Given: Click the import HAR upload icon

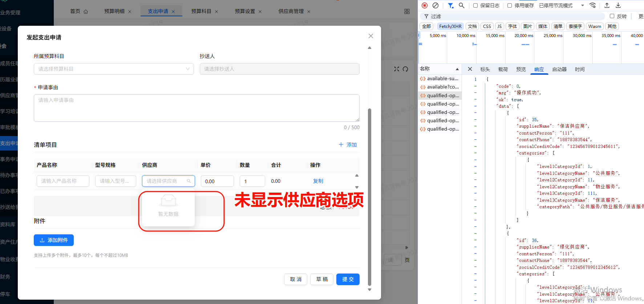Looking at the screenshot, I should (607, 5).
